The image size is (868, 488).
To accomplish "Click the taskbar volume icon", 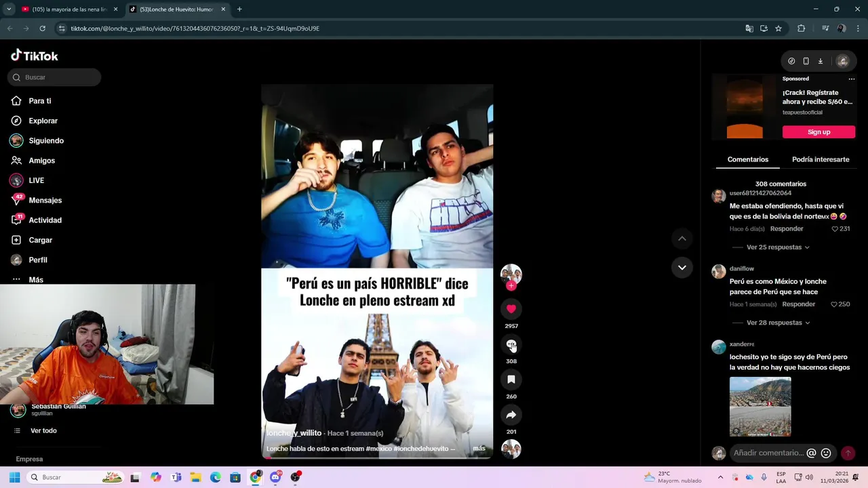I will click(810, 477).
